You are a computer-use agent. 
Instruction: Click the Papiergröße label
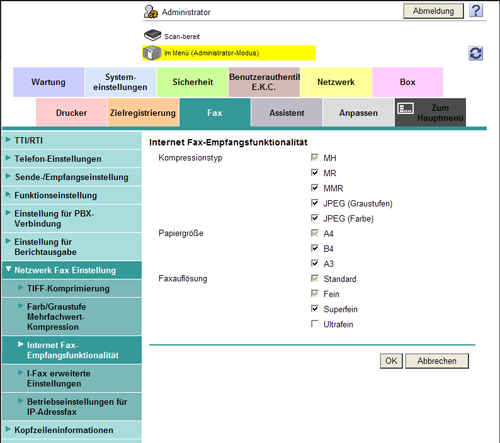point(181,233)
